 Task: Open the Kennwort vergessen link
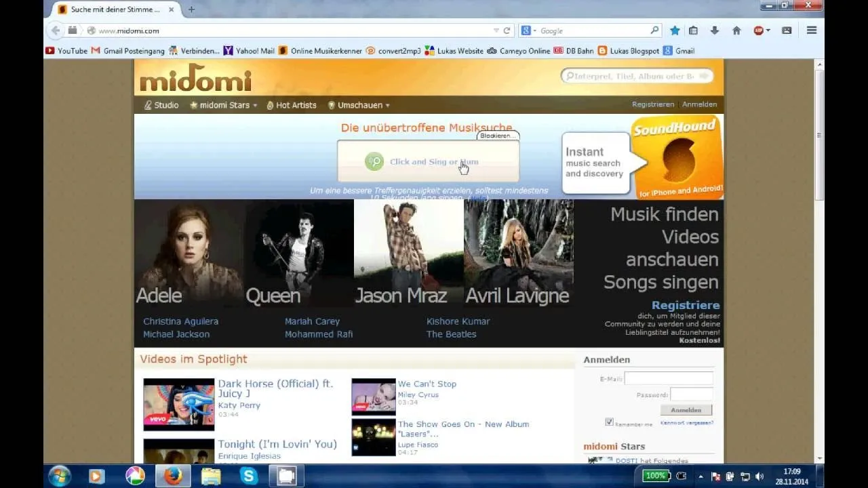click(x=687, y=422)
